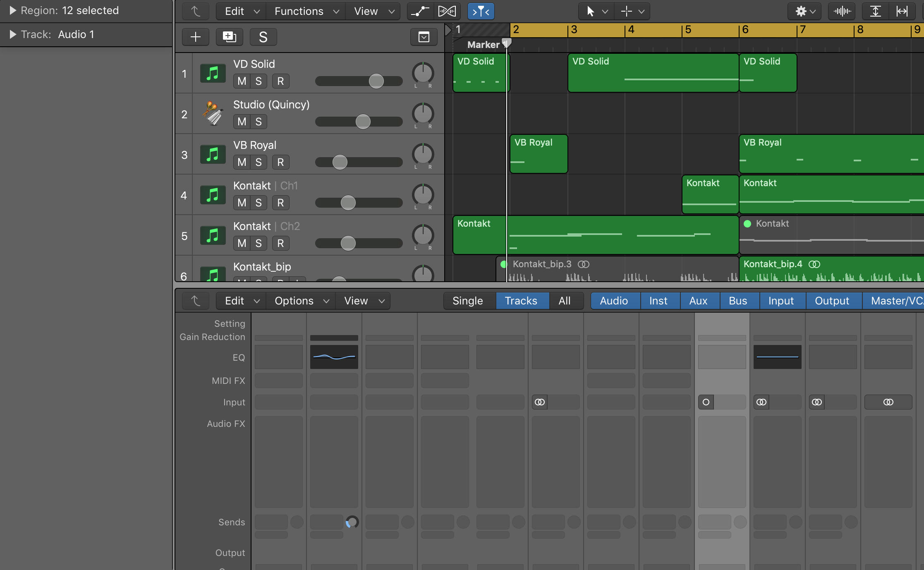Click the global Solo S button
Image resolution: width=924 pixels, height=570 pixels.
[263, 37]
